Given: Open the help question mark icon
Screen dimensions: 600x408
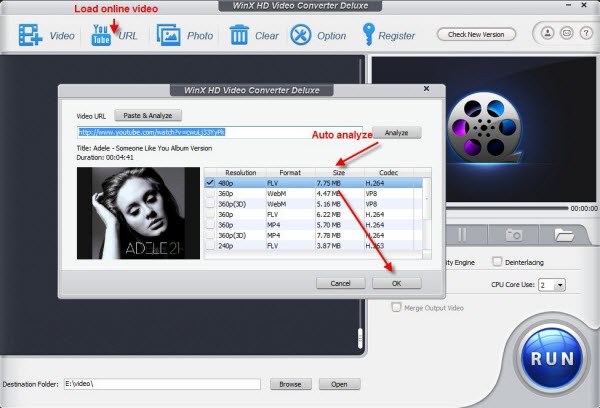Looking at the screenshot, I should click(x=586, y=33).
